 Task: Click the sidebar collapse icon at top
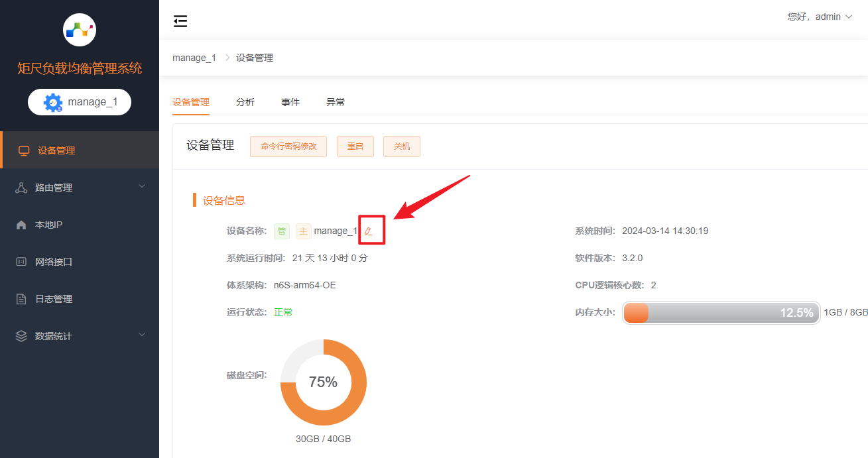pos(180,21)
